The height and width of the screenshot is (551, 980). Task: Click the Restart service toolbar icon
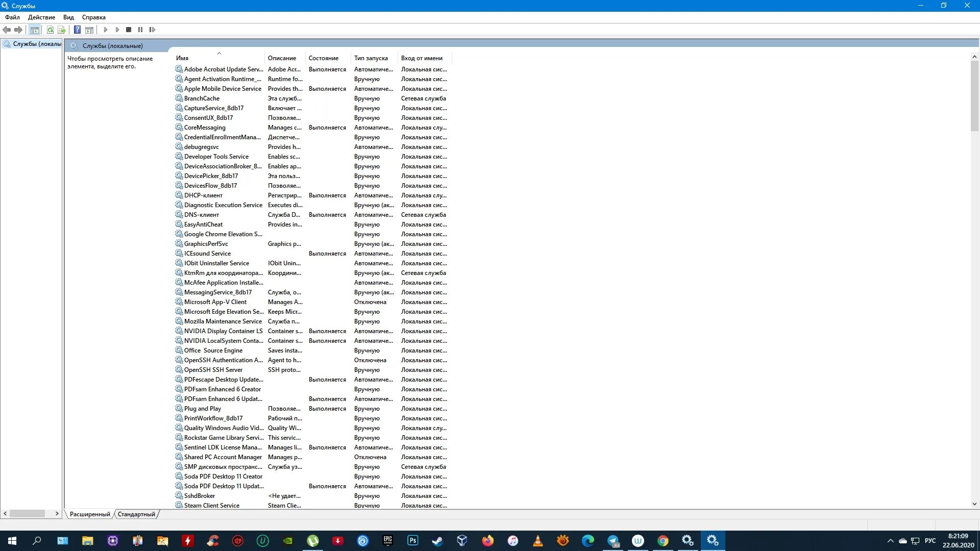[x=152, y=30]
